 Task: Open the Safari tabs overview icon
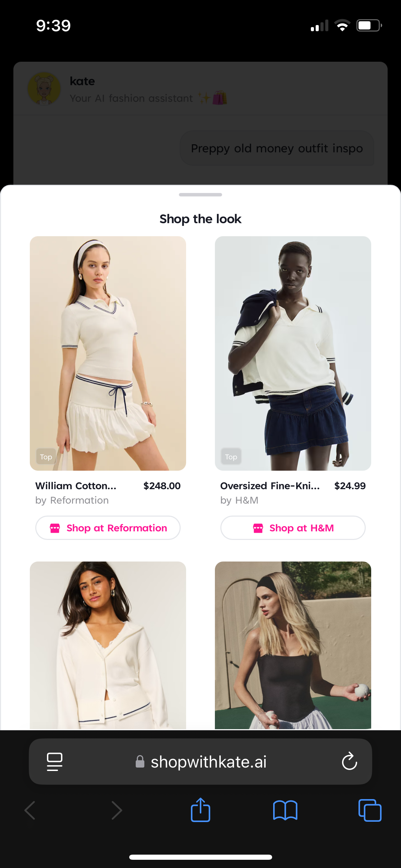(370, 810)
